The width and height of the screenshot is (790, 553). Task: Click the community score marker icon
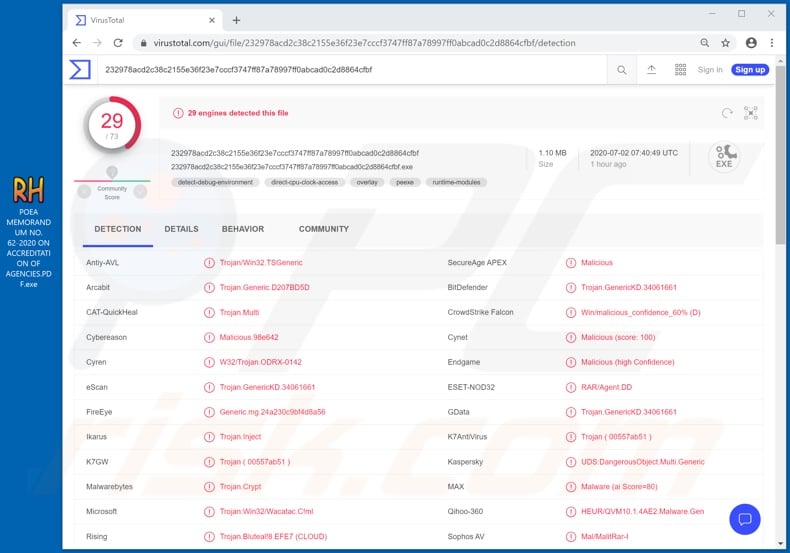coord(112,172)
